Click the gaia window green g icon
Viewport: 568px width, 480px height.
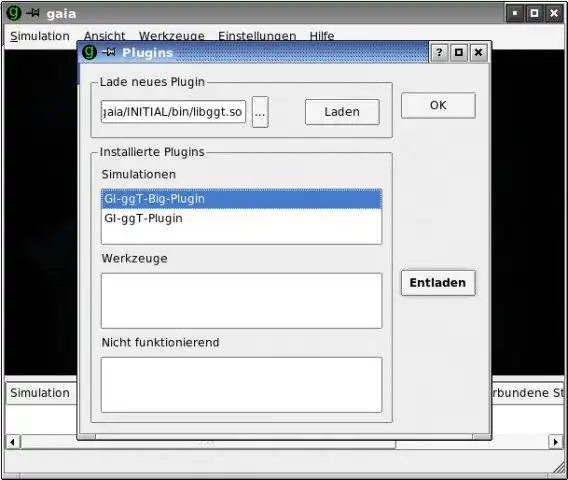[x=14, y=13]
